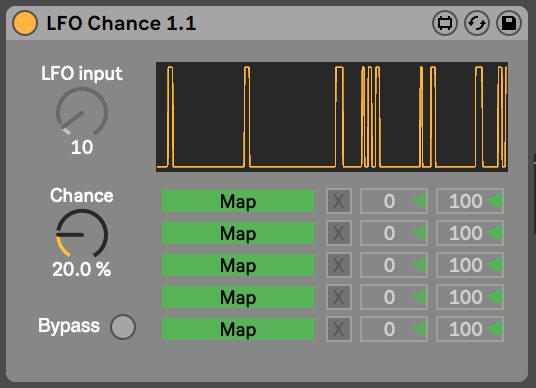
Task: Unmap the first row with X
Action: pos(338,201)
